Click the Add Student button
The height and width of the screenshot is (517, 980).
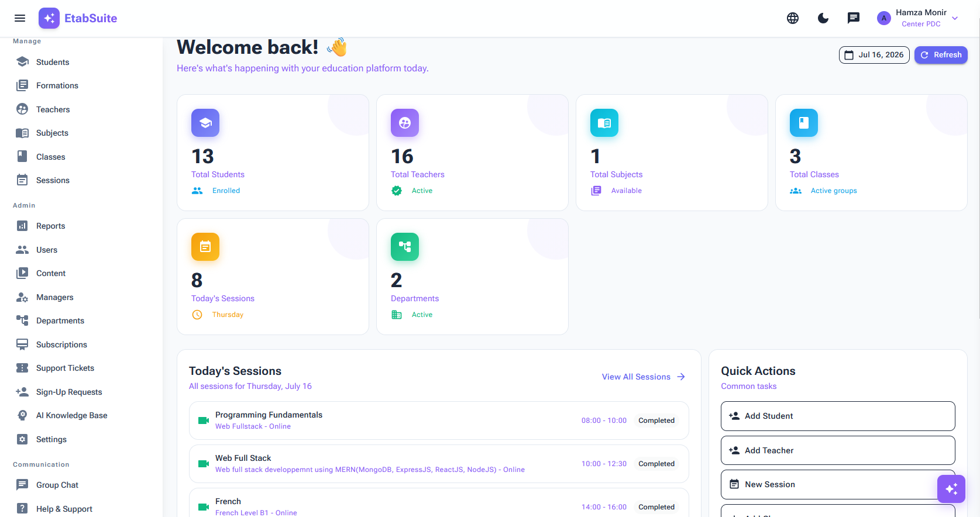coord(838,416)
